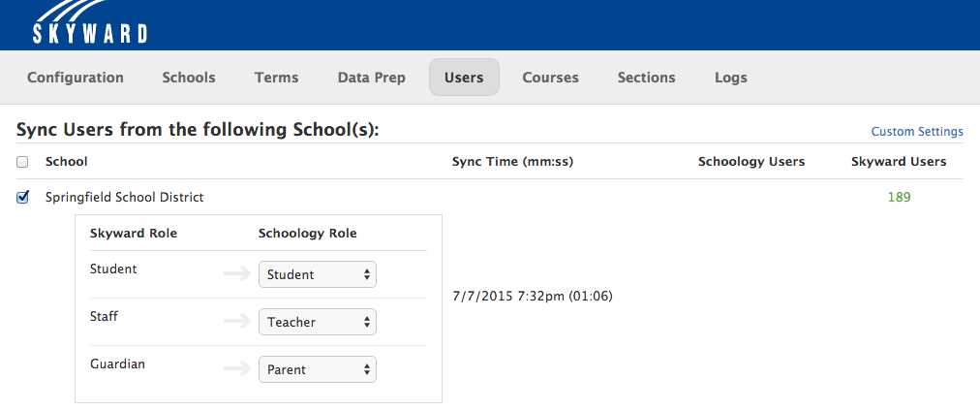Navigate to the Courses tab
Screen dimensions: 980x411
point(550,78)
